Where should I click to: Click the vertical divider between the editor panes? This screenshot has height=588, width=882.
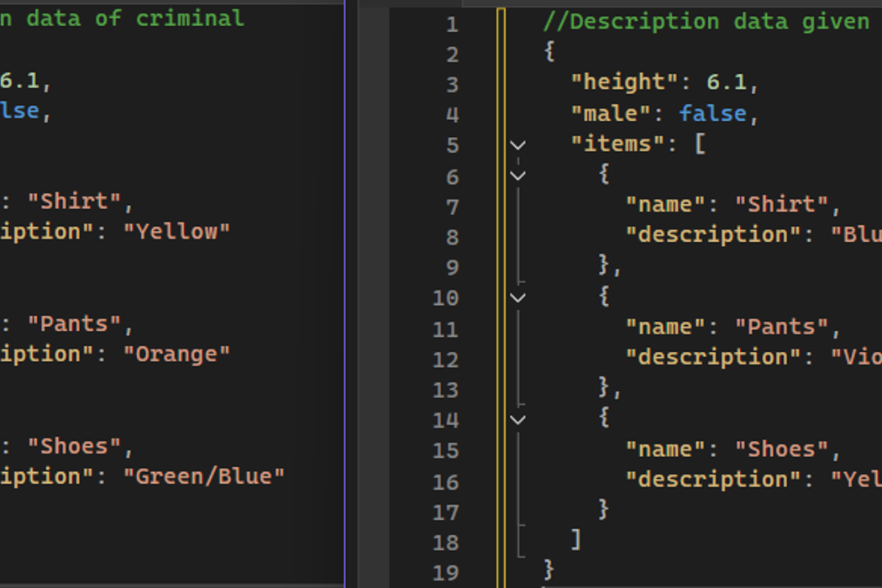(345, 294)
